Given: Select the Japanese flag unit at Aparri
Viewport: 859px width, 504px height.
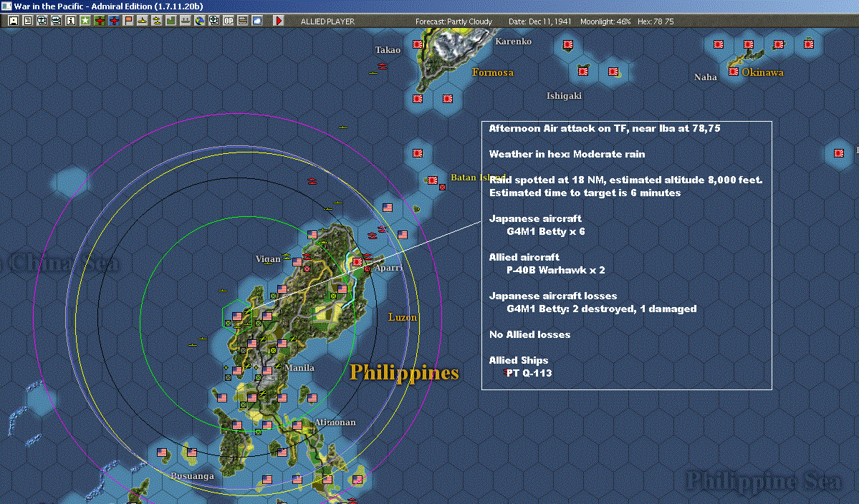Looking at the screenshot, I should tap(357, 262).
